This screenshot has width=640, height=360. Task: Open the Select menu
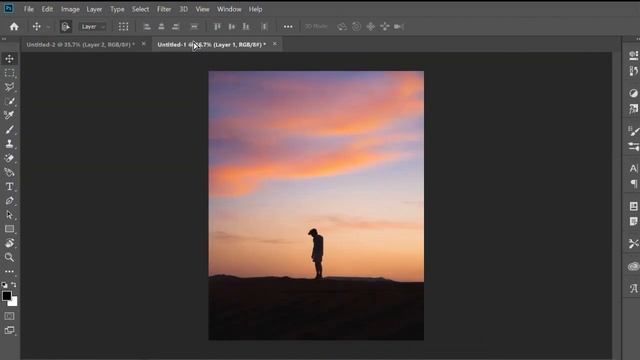[x=140, y=9]
